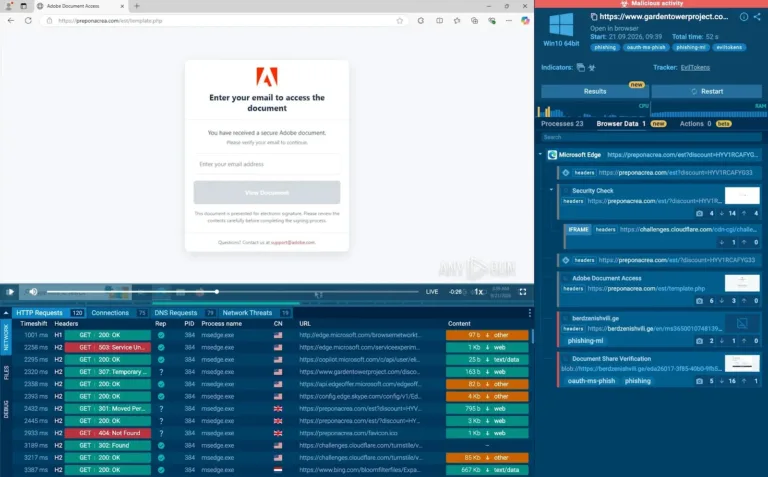Open the DNS Requests tab

184,313
